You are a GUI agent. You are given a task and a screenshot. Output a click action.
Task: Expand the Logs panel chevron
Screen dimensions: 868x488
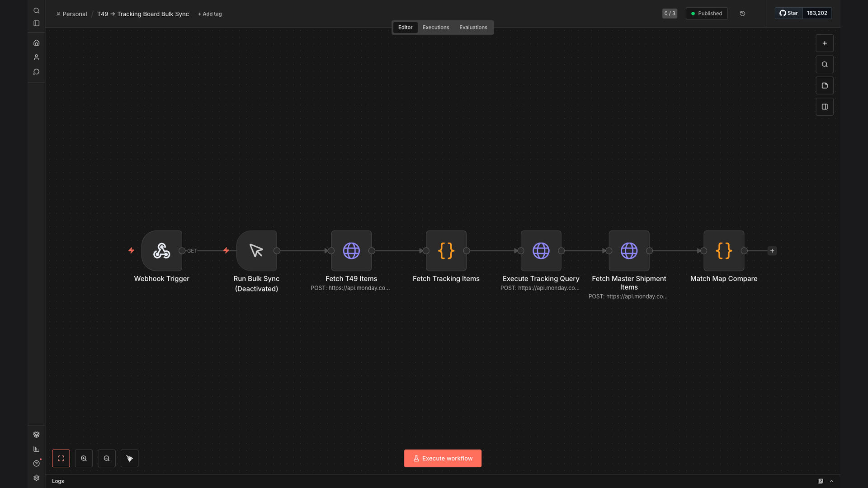pos(831,481)
